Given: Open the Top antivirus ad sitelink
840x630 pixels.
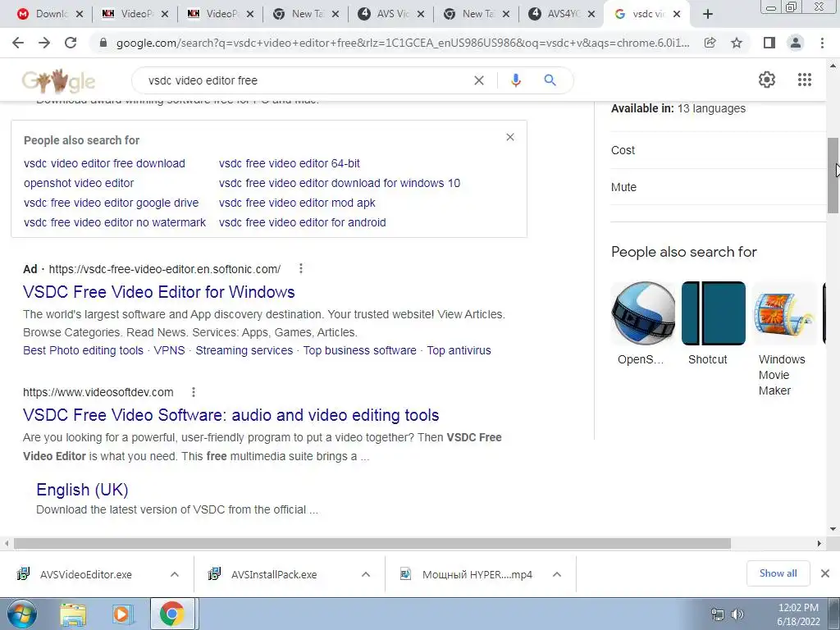Looking at the screenshot, I should [459, 350].
